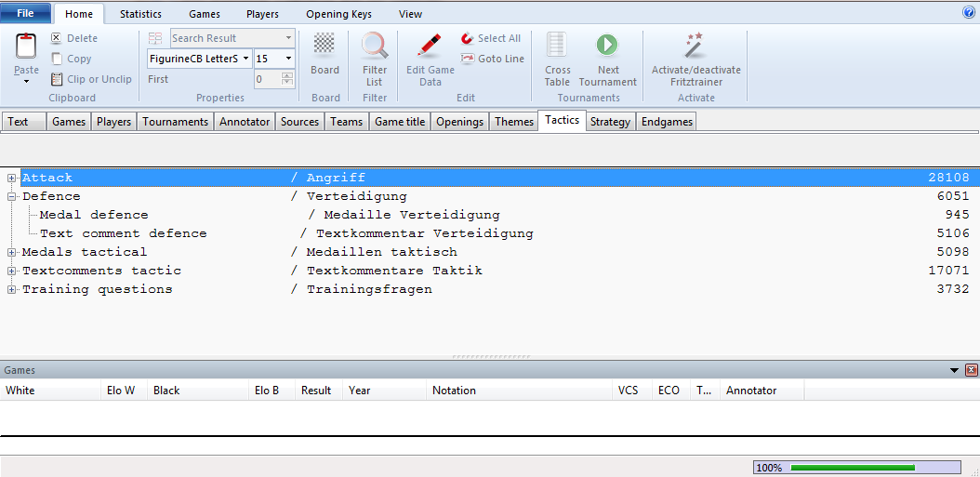Image resolution: width=980 pixels, height=477 pixels.
Task: Click the Cross Table icon
Action: (x=557, y=46)
